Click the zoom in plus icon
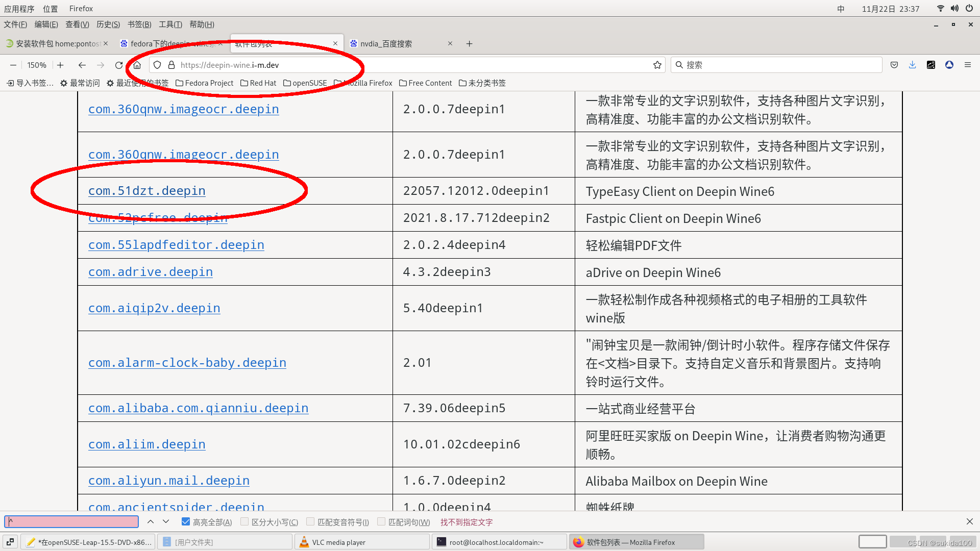 [60, 65]
